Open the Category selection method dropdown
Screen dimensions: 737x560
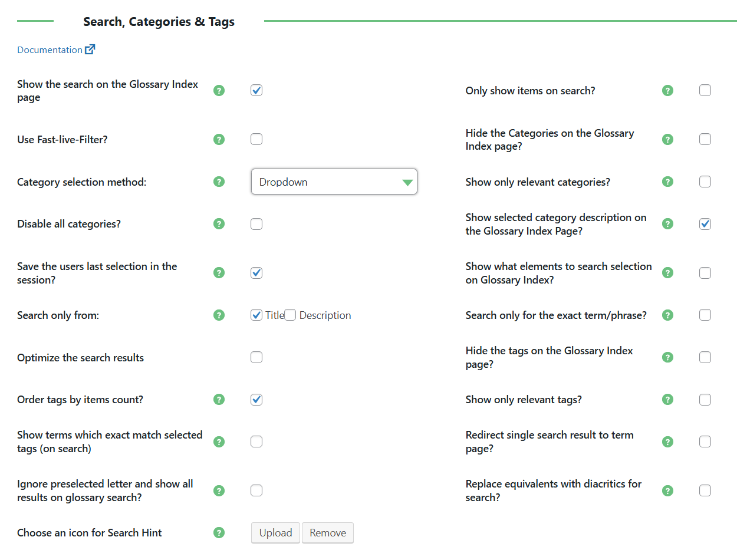point(334,182)
